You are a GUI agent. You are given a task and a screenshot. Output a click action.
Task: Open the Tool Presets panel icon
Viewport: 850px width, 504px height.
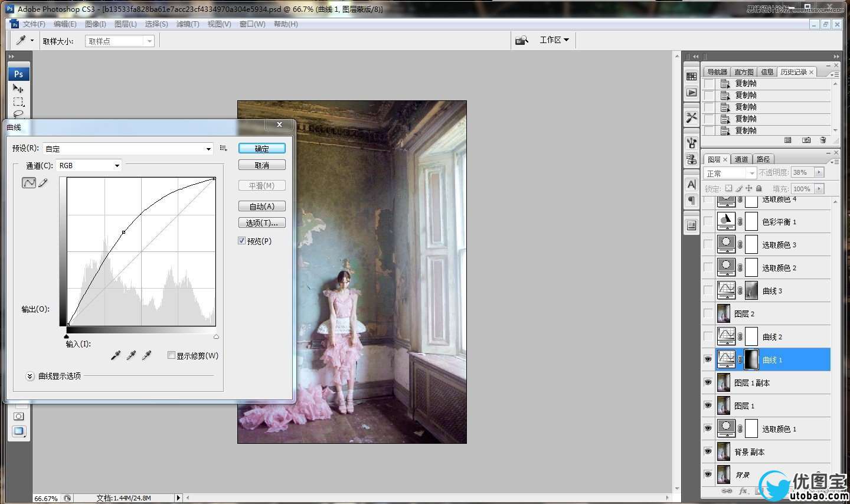[x=692, y=117]
